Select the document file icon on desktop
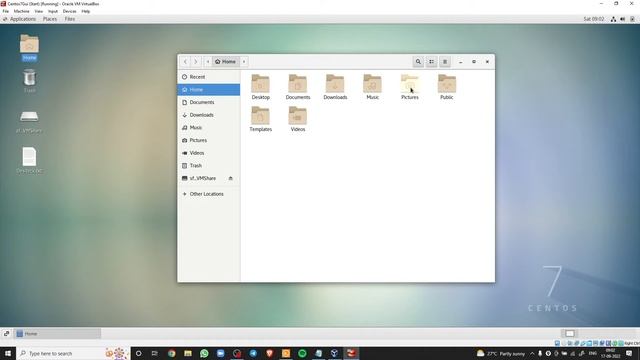 point(29,157)
